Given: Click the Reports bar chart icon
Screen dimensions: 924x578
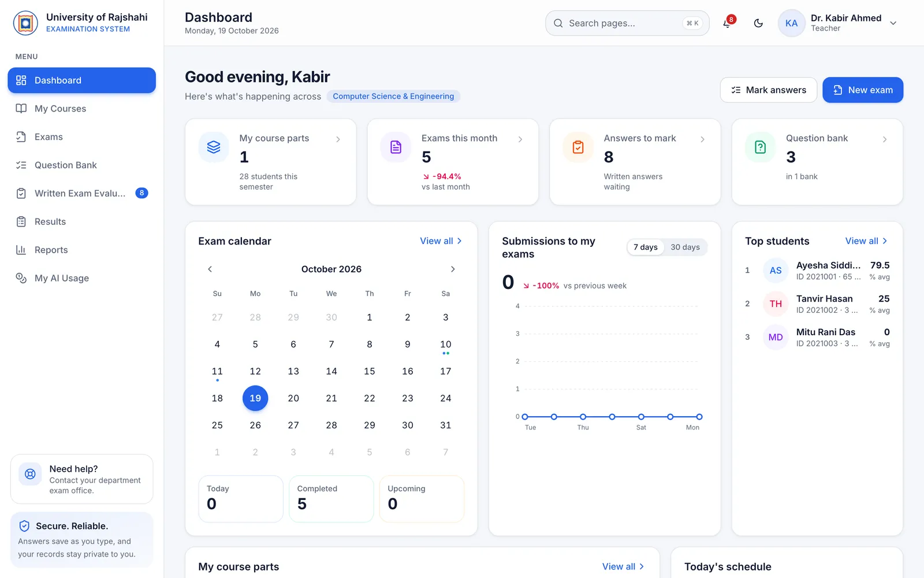Looking at the screenshot, I should (21, 250).
